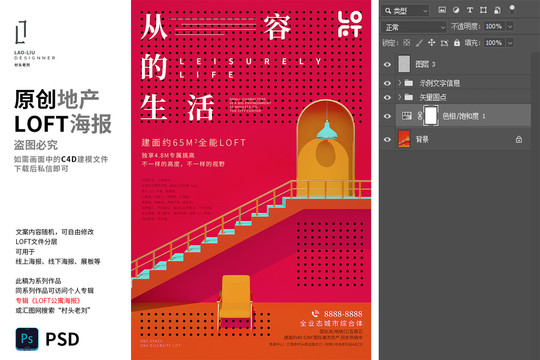
Task: Select the white layer mask thumbnail
Action: coord(430,116)
